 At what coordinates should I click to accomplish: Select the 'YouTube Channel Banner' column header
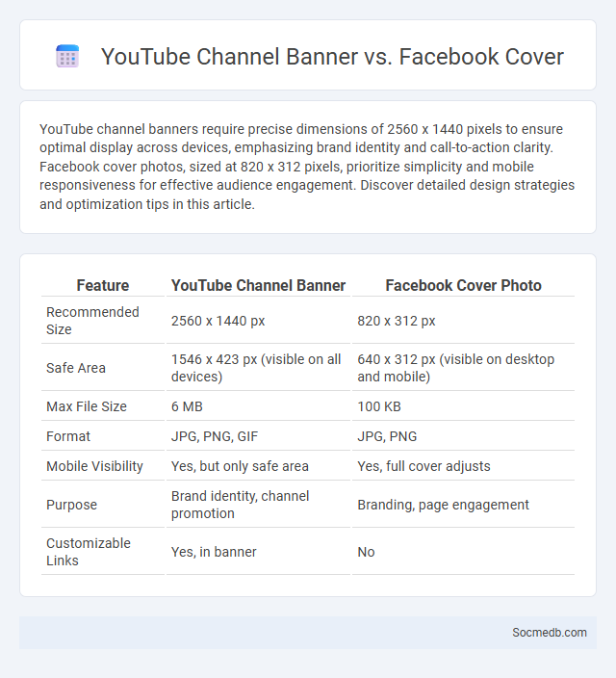[258, 285]
